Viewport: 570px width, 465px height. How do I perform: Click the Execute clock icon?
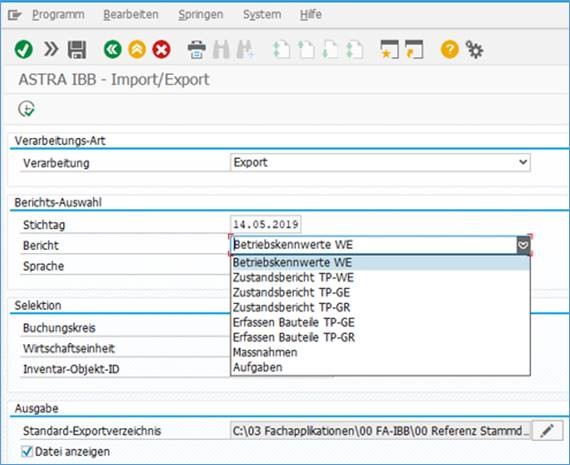pos(26,109)
